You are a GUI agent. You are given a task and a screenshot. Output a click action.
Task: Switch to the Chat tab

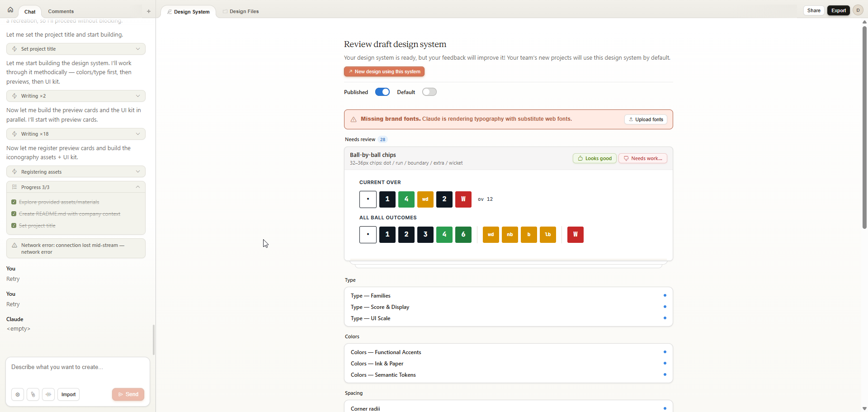(x=30, y=12)
